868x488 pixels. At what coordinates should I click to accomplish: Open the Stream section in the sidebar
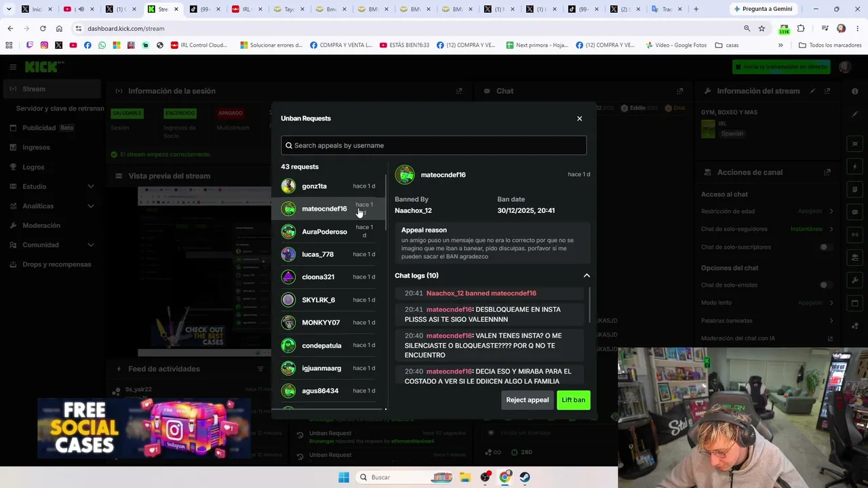[x=52, y=89]
